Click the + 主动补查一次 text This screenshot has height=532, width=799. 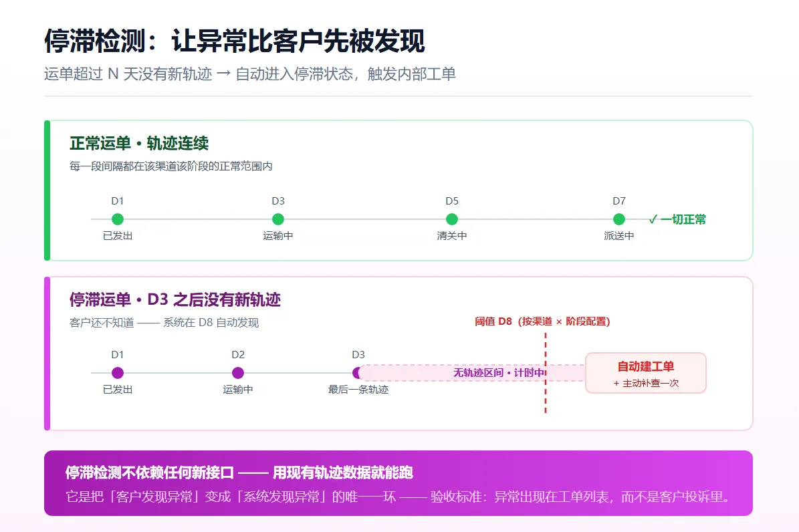pyautogui.click(x=646, y=383)
